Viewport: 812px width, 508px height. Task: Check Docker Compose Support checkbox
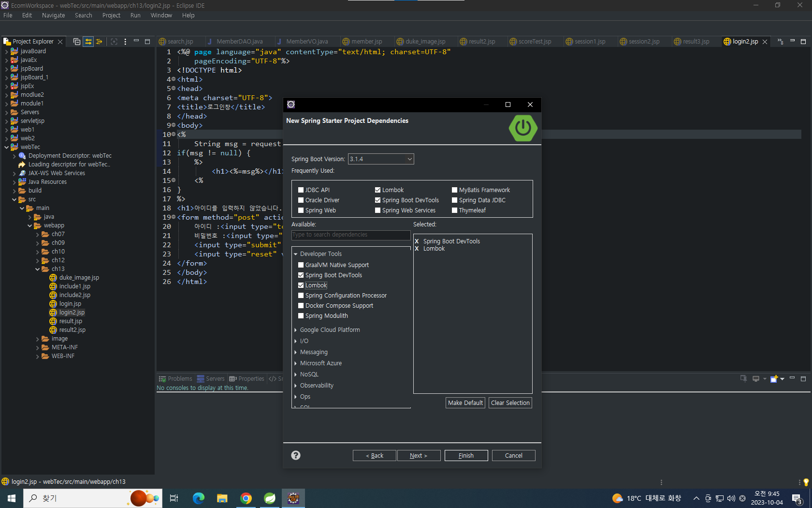[x=301, y=306]
